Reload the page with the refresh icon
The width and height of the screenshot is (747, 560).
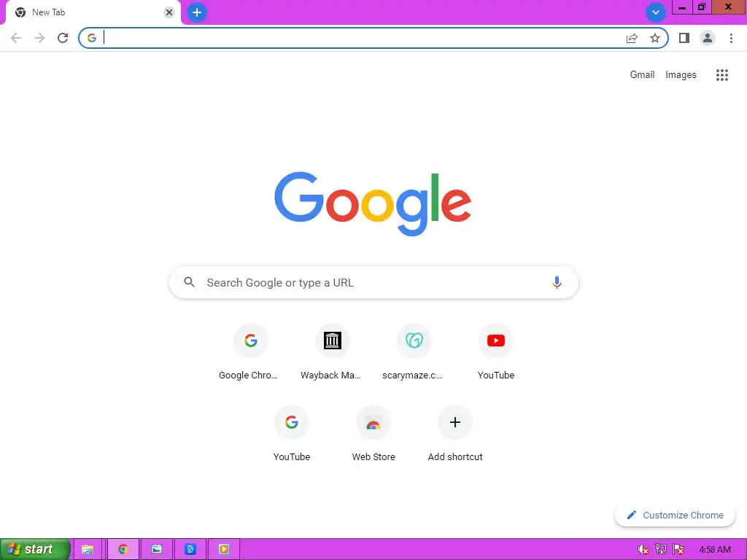pos(63,38)
